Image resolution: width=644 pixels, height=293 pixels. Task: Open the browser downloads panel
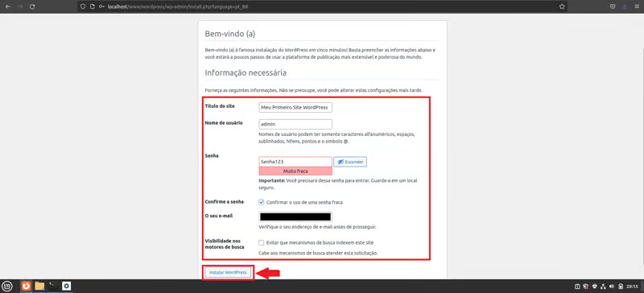[625, 6]
